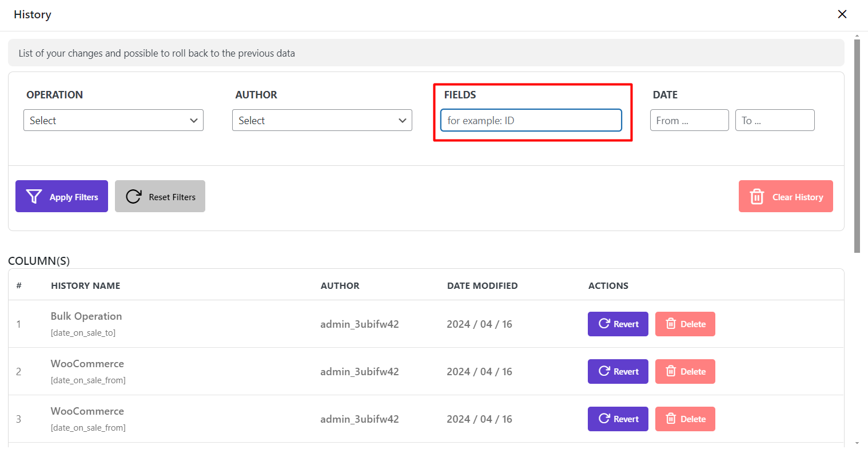Click the History Name column header
This screenshot has width=868, height=453.
pos(85,285)
